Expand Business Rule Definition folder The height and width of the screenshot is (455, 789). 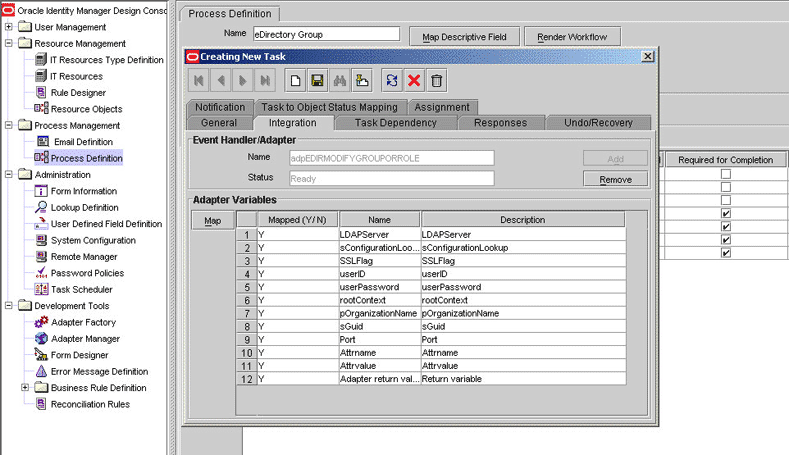[x=25, y=388]
